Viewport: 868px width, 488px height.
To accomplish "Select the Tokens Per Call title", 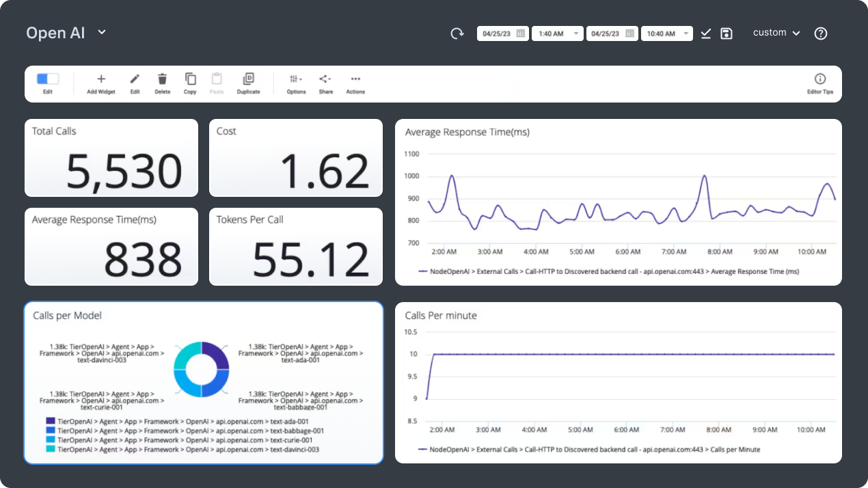I will [250, 219].
